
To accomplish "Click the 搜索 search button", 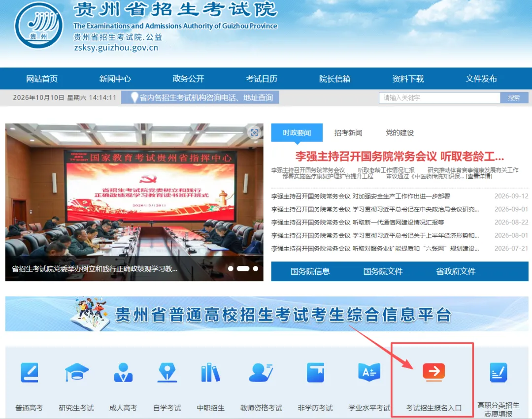I will pyautogui.click(x=514, y=97).
